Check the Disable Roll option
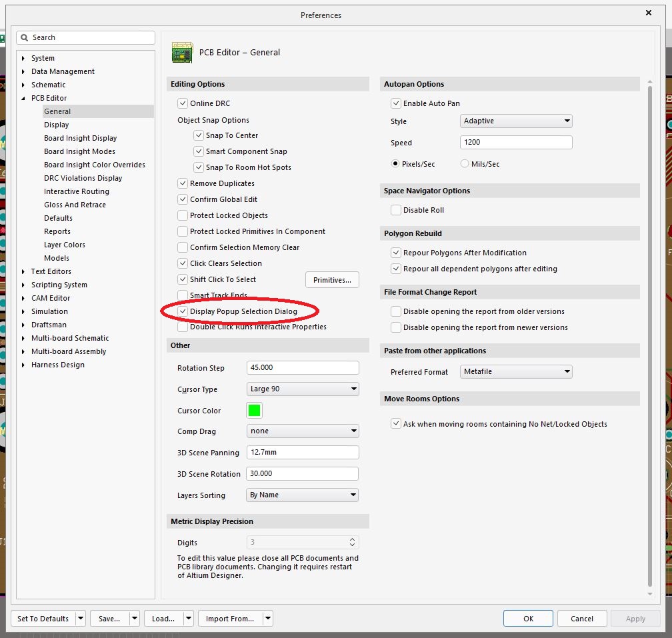 pos(395,210)
